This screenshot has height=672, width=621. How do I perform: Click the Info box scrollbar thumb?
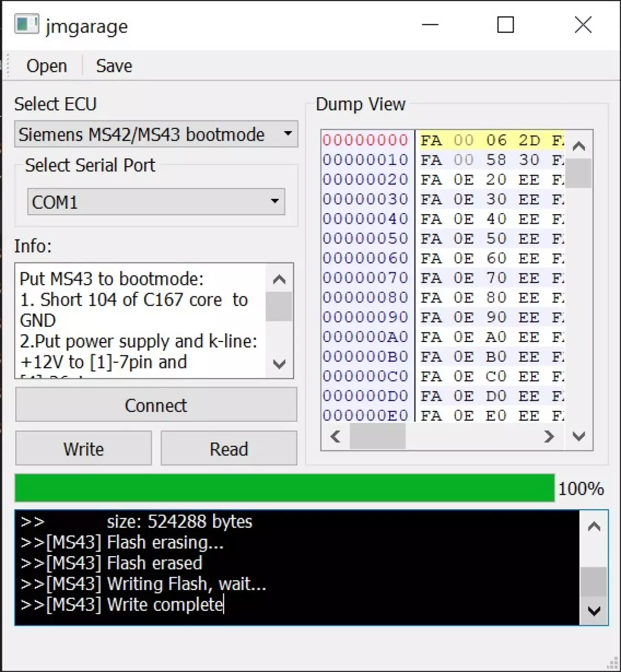(x=279, y=307)
